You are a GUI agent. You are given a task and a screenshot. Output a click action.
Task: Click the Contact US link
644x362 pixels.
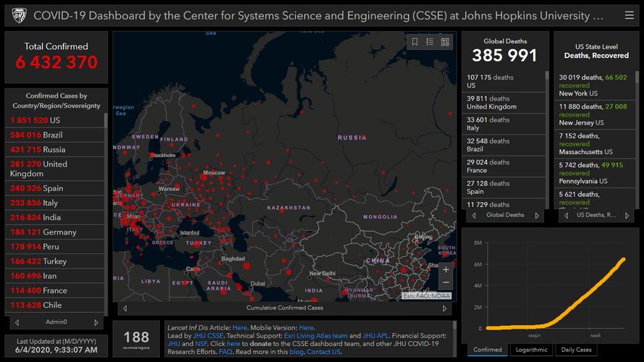click(x=323, y=352)
